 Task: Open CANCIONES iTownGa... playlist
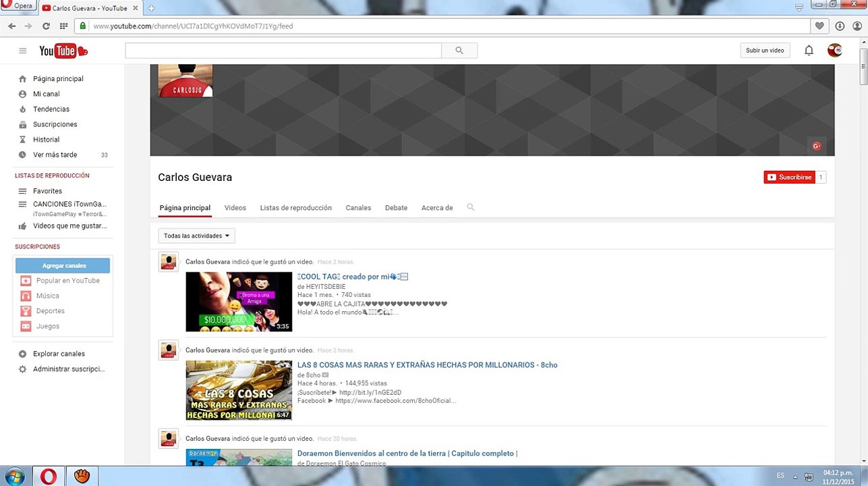(69, 204)
